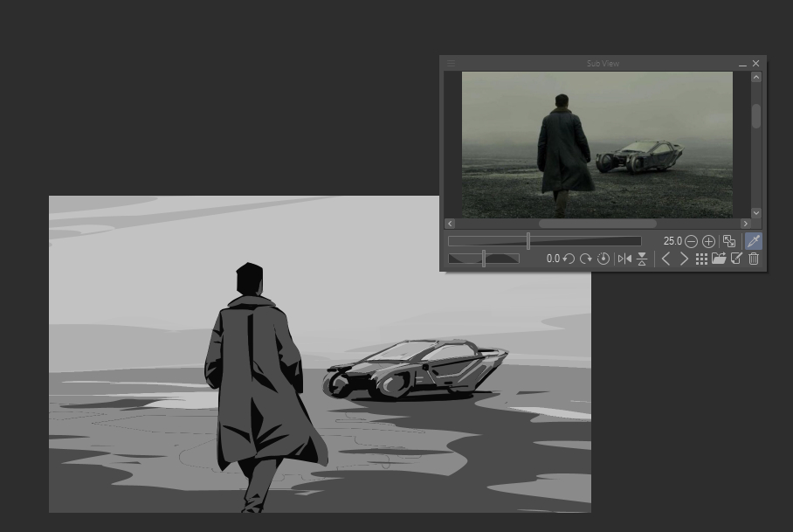Clear the image using the trash icon
This screenshot has width=793, height=532.
754,259
